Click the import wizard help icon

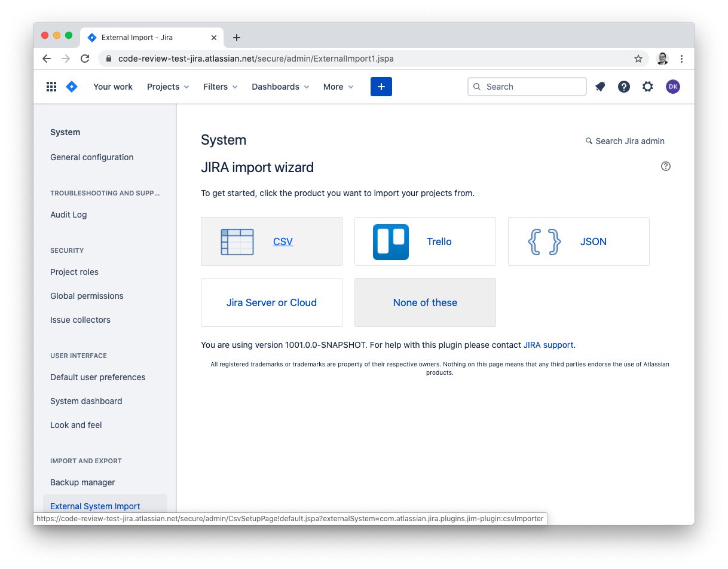[666, 166]
